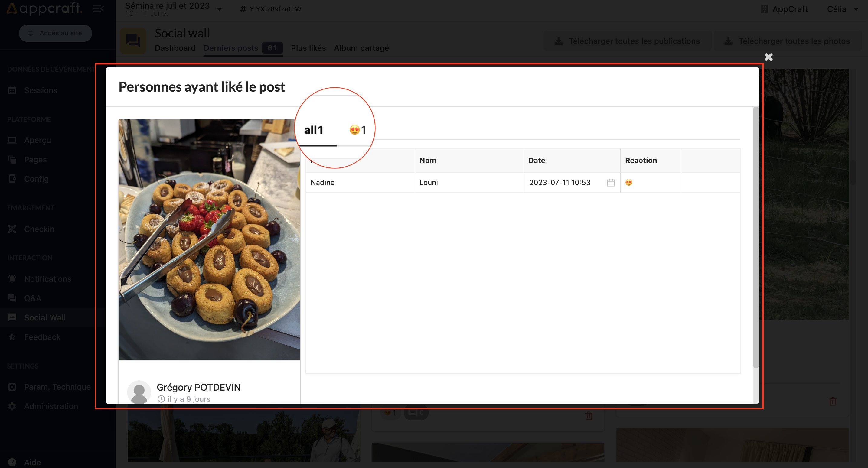Click the Date field showing 2023-07-11 10:53
Viewport: 868px width, 468px height.
coord(560,183)
